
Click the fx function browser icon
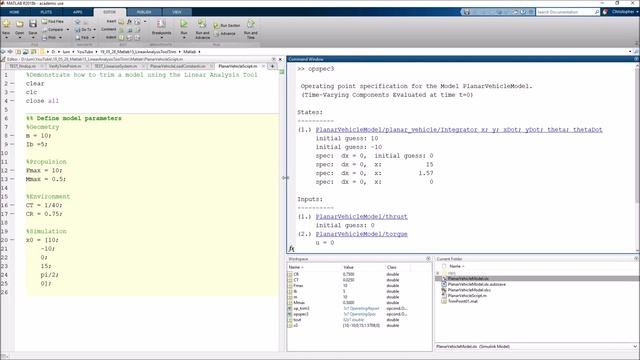(291, 249)
